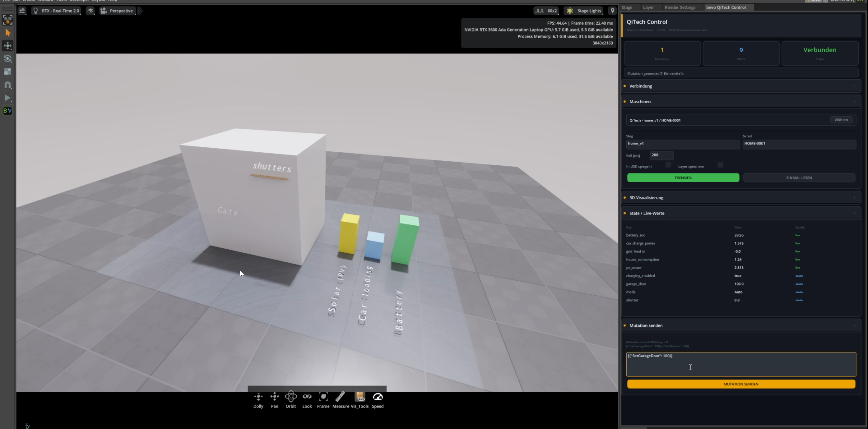
Task: Open the RTX - Real-Time 2.0 renderer dropdown
Action: [x=56, y=11]
